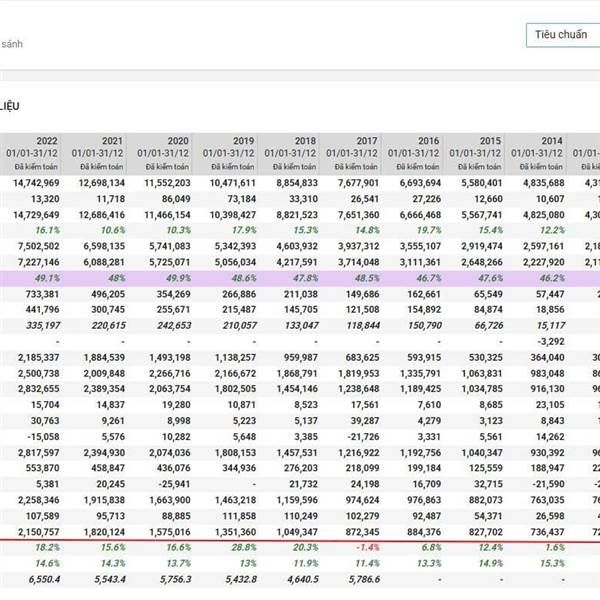The image size is (600, 600).
Task: Select the purple-highlighted 49.1% cell
Action: [46, 277]
